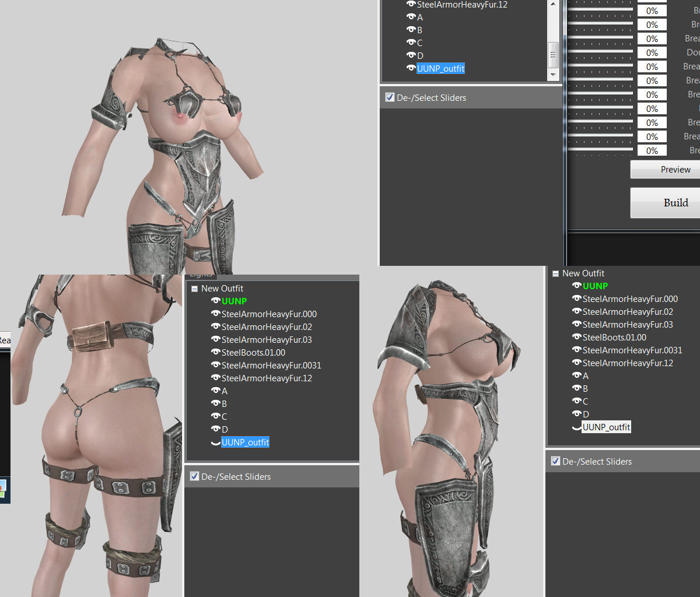Toggle eye for SteelArmorHeavyFur.12 in lower-middle tree
The width and height of the screenshot is (700, 597).
[x=216, y=378]
